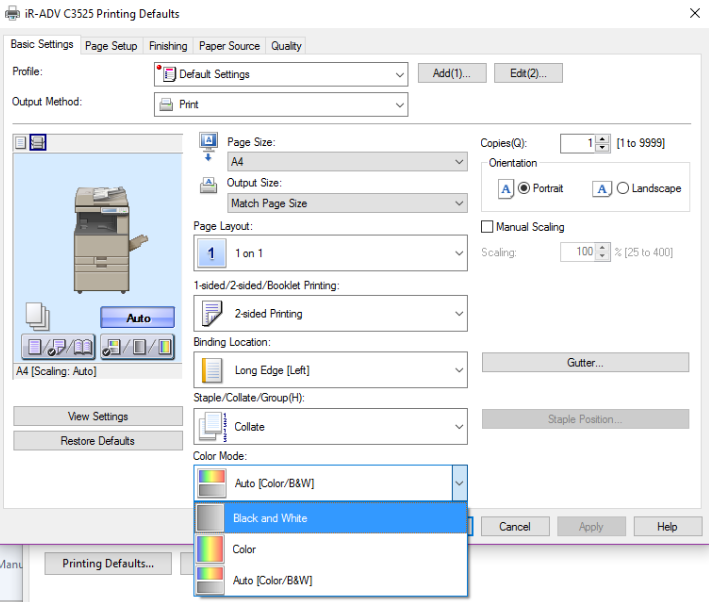Image resolution: width=709 pixels, height=602 pixels.
Task: Click the Print output method icon
Action: click(166, 104)
